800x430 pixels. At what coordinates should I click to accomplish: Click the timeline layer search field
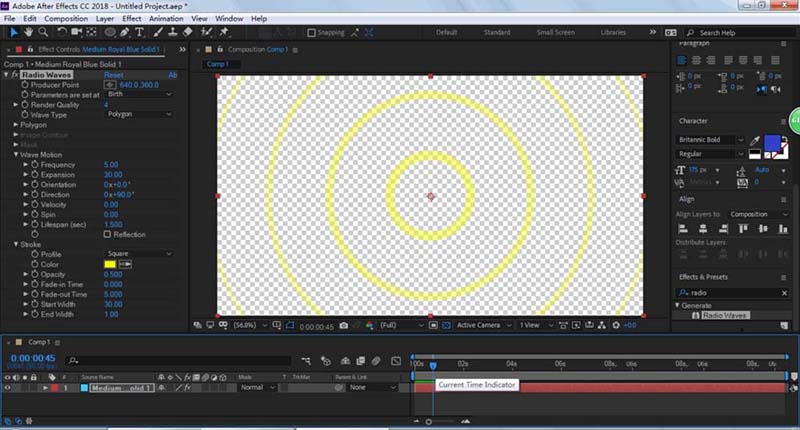click(x=179, y=361)
